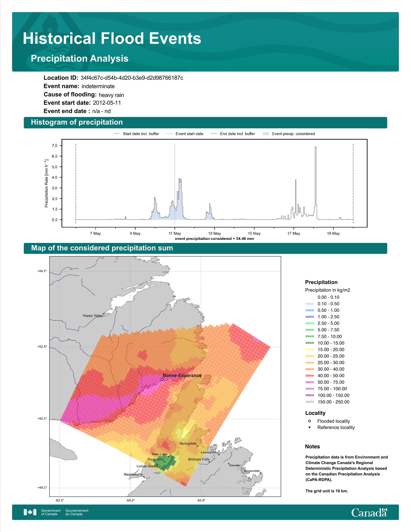411x532 pixels.
Task: Click the 25.00 - 30.00 legend swatch
Action: pos(309,363)
